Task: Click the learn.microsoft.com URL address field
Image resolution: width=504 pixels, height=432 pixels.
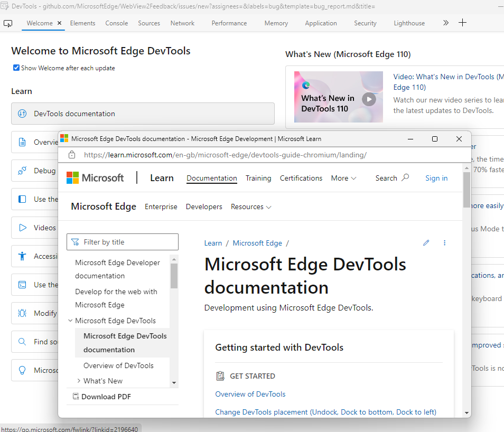Action: click(x=225, y=155)
